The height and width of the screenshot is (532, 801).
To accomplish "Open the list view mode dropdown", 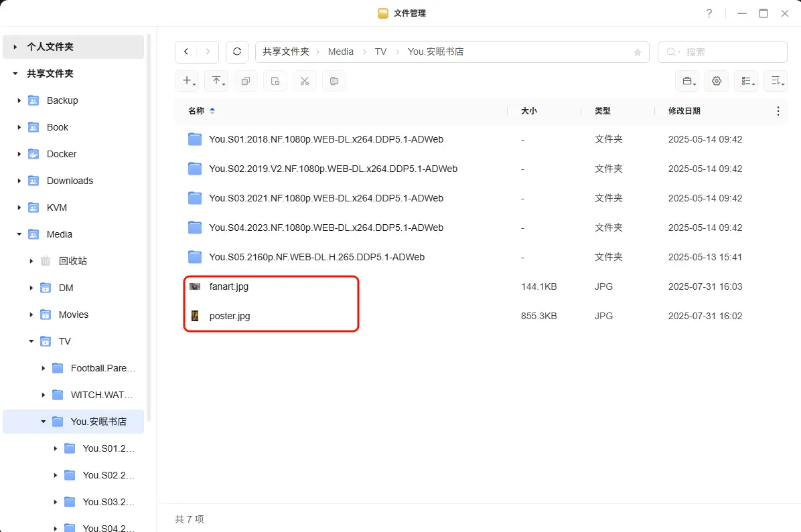I will [x=748, y=81].
